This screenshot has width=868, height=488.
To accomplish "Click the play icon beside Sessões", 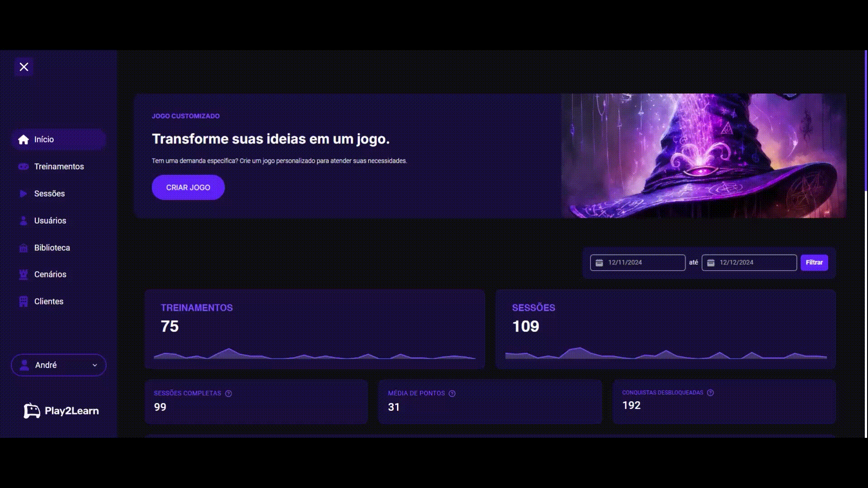I will [x=24, y=193].
